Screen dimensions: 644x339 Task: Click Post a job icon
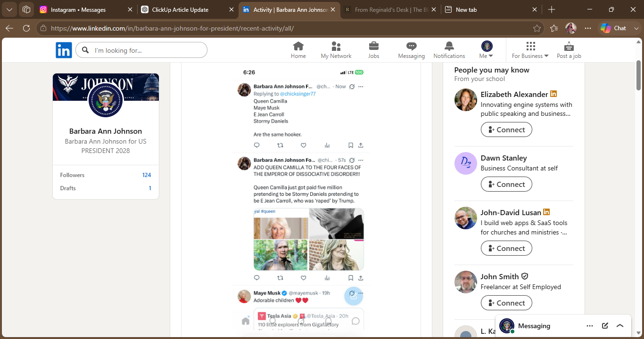(x=569, y=50)
